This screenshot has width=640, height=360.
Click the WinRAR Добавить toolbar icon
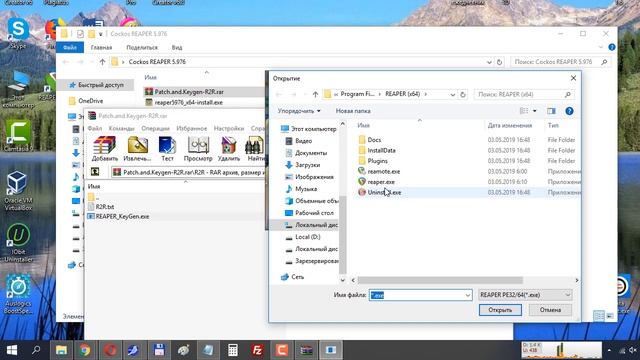tap(104, 149)
